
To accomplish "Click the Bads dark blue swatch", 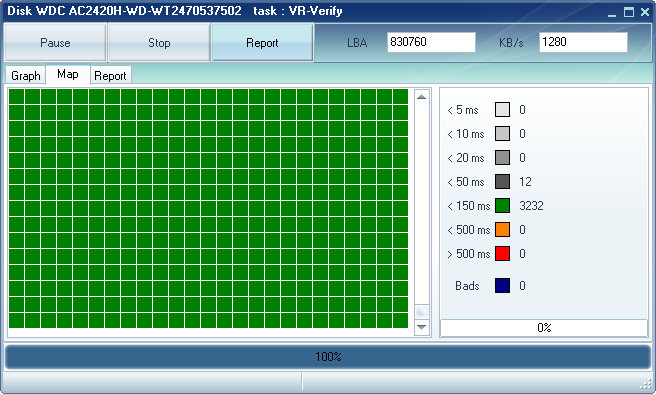I will pyautogui.click(x=502, y=286).
